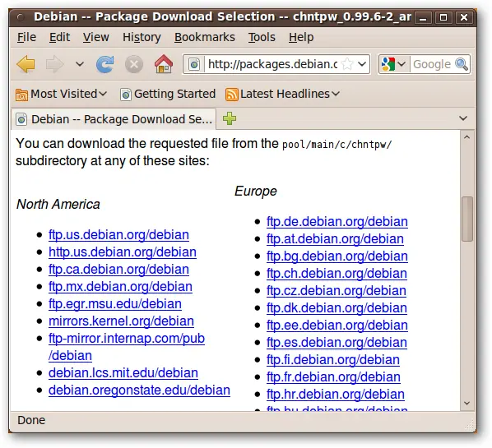This screenshot has height=448, width=492.
Task: Select the Debian Package Download tab
Action: [114, 119]
